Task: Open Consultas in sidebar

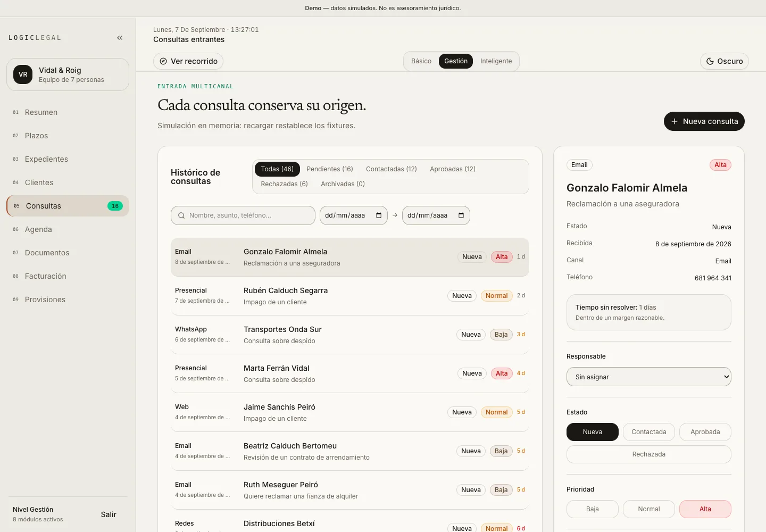Action: [68, 206]
